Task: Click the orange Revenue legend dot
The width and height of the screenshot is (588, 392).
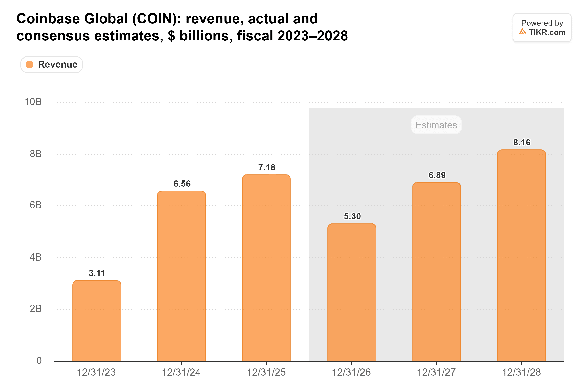Action: tap(30, 65)
